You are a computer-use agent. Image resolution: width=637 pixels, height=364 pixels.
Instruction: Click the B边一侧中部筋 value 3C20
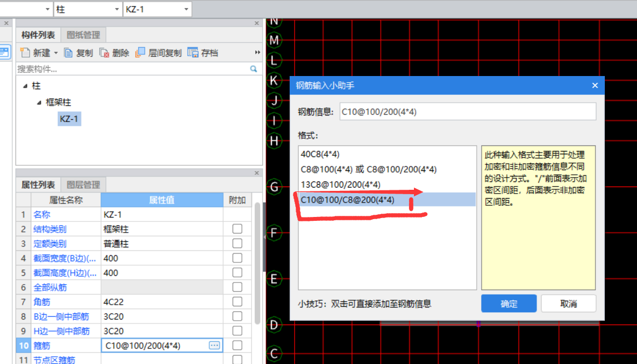click(x=162, y=316)
